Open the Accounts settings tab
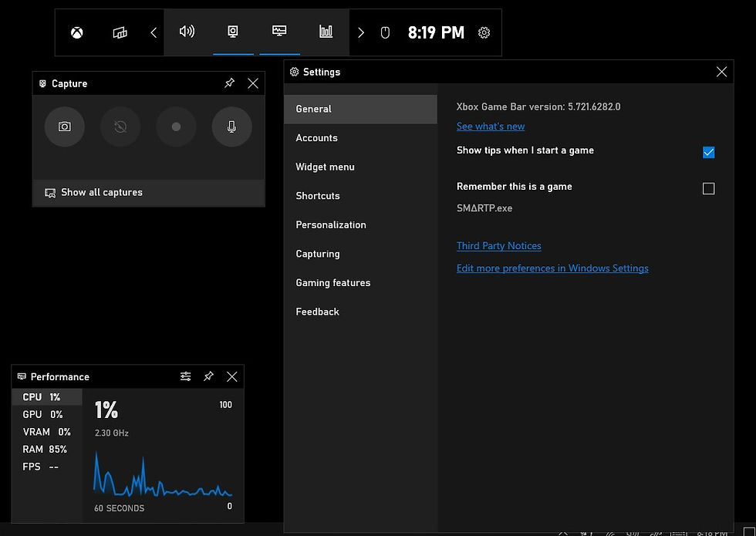 (x=361, y=138)
